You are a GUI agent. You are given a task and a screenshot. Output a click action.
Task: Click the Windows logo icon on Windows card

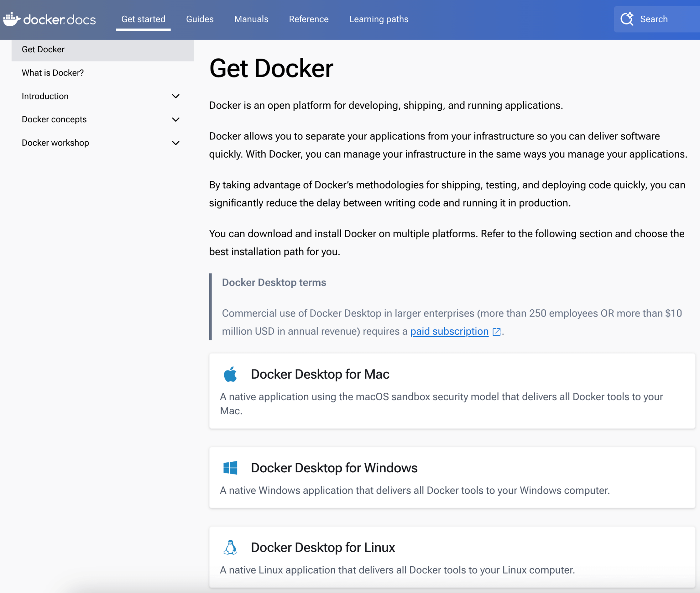[x=230, y=468]
